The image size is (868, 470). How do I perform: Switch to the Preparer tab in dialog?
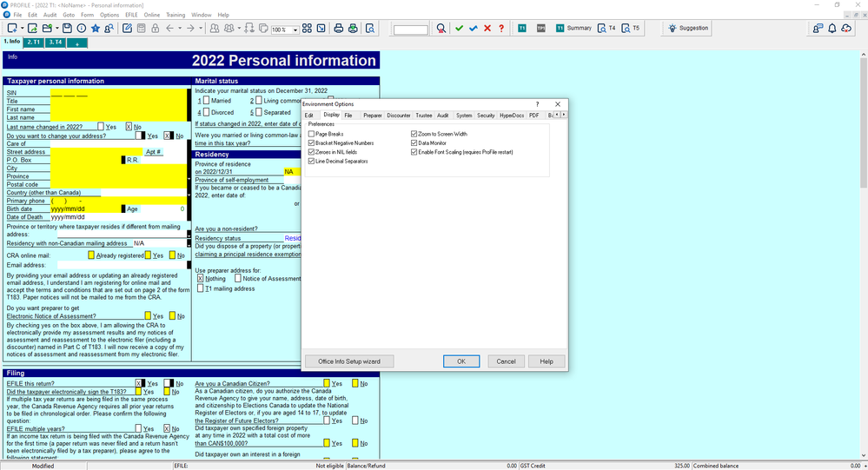[373, 116]
